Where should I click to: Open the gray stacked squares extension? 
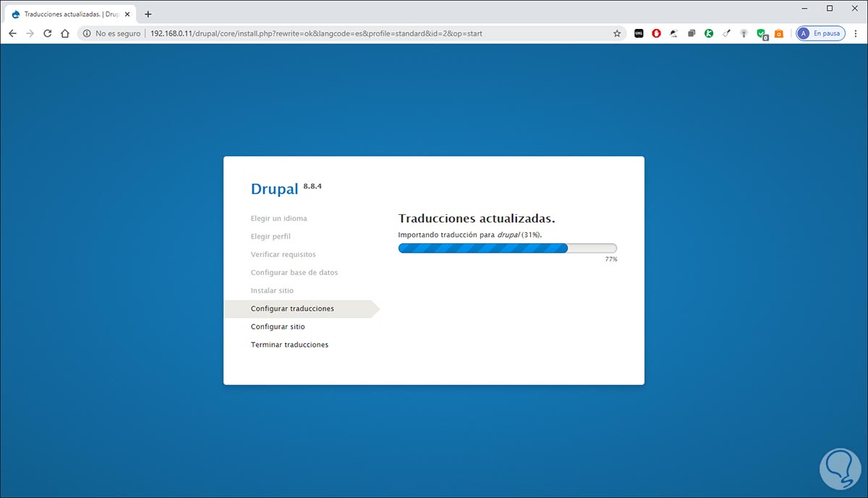(x=692, y=33)
